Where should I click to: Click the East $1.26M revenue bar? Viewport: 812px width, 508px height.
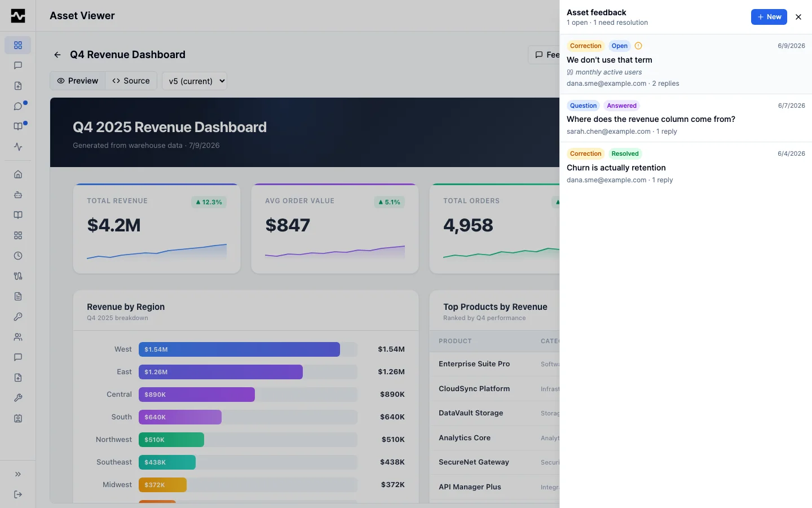click(x=220, y=372)
